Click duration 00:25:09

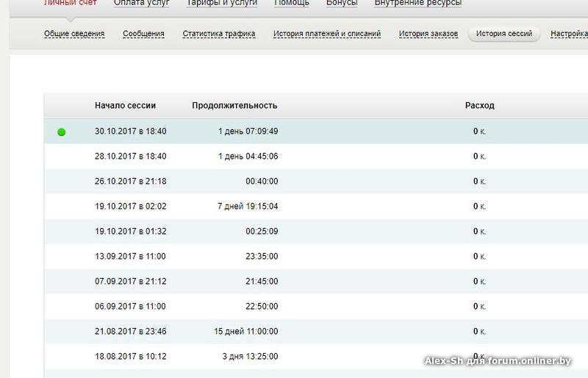click(x=262, y=231)
